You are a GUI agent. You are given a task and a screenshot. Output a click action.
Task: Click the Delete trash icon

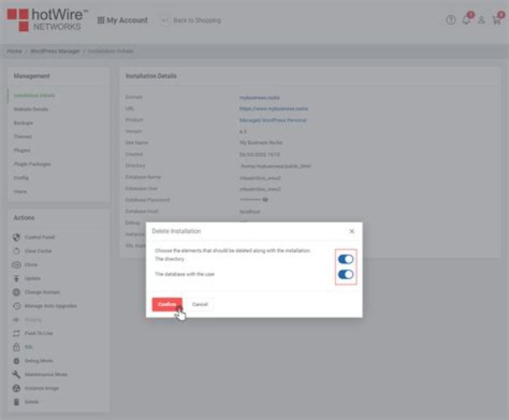click(16, 402)
